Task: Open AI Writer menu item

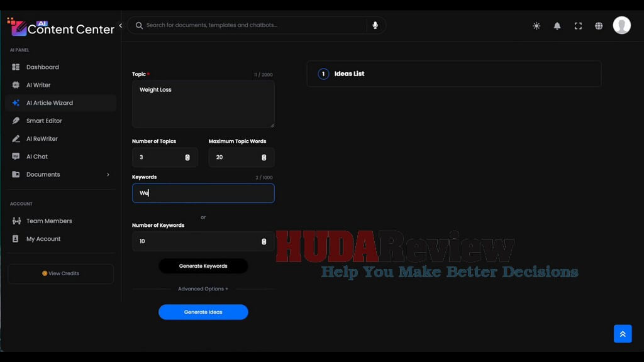Action: [x=60, y=85]
